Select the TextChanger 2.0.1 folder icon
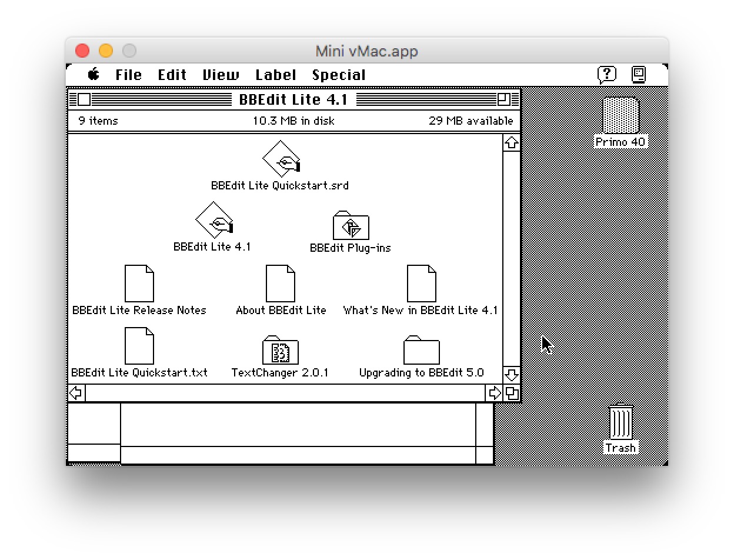 [x=281, y=350]
